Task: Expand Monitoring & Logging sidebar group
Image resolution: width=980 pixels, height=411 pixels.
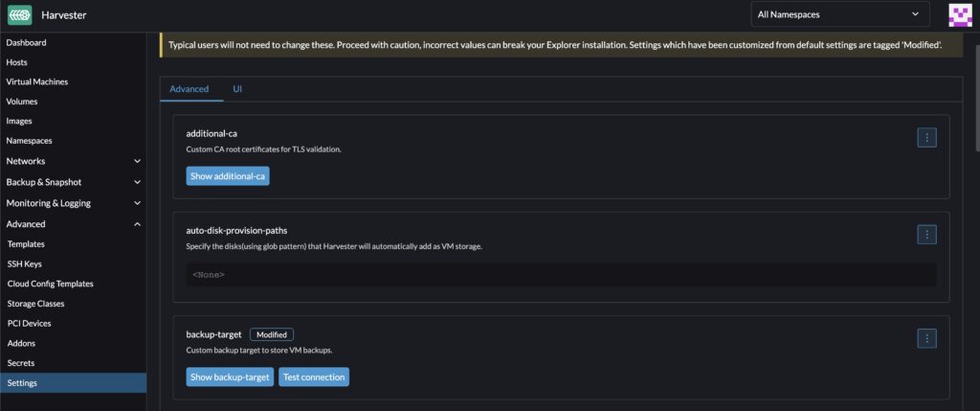Action: 137,203
